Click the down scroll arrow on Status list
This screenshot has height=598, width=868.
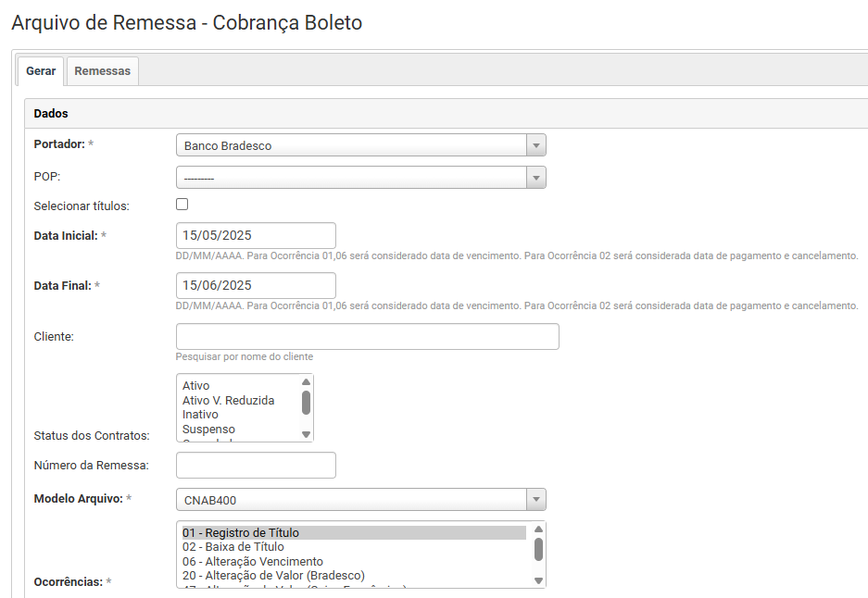click(x=306, y=435)
